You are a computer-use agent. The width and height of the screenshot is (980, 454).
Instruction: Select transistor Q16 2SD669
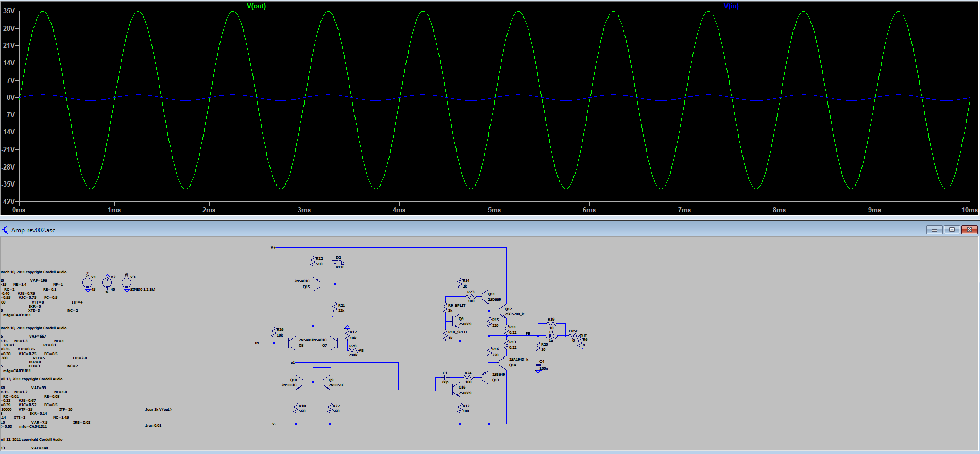pyautogui.click(x=455, y=390)
